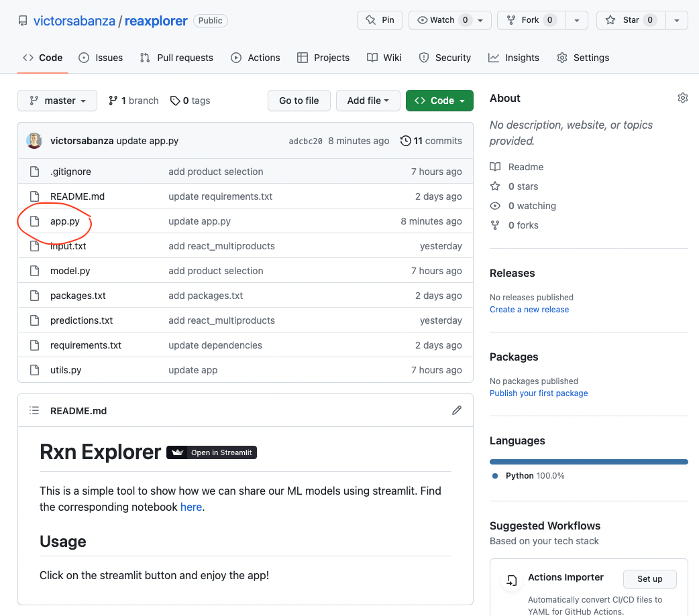Expand the green Code dropdown
Viewport: 699px width, 616px height.
tap(439, 101)
